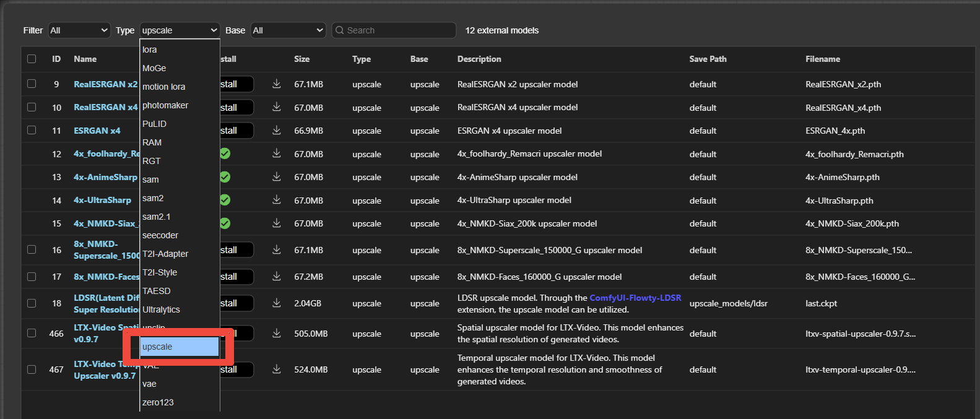This screenshot has width=980, height=419.
Task: Open the ComfyUI-Flowty-LDSR link
Action: (x=635, y=298)
